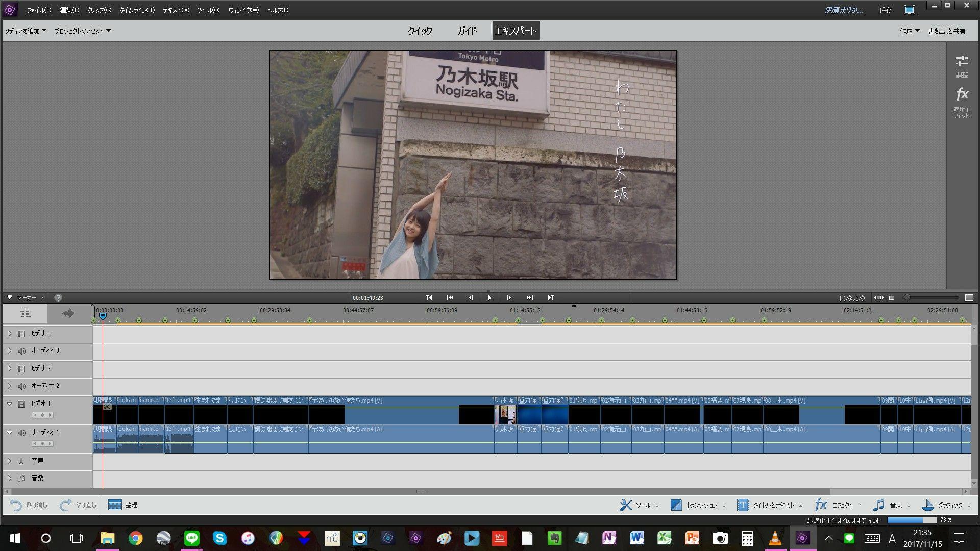This screenshot has height=551, width=980.
Task: Switch to audio waveform view in timeline header
Action: [x=68, y=313]
